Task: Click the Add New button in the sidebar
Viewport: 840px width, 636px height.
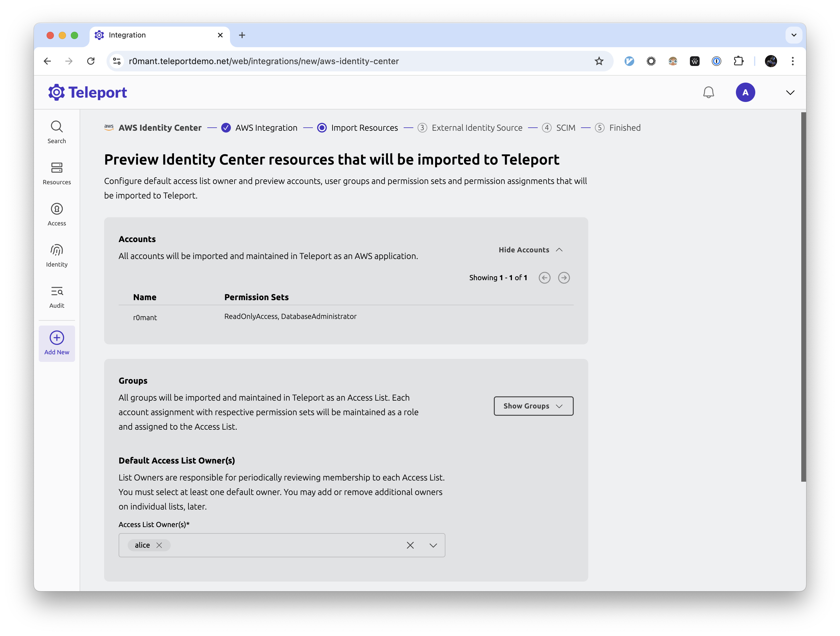Action: (57, 343)
